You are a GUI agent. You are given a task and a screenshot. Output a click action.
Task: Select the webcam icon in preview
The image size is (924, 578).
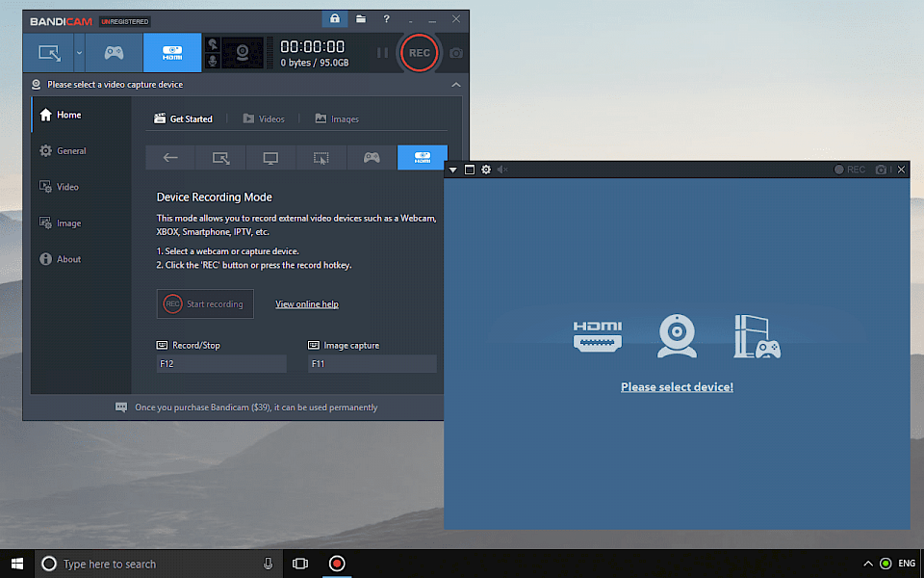click(x=677, y=336)
